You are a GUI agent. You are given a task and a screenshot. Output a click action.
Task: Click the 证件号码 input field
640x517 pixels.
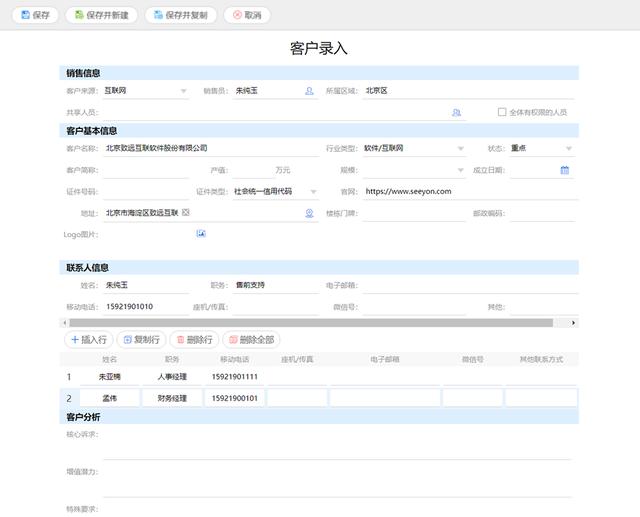[x=146, y=191]
